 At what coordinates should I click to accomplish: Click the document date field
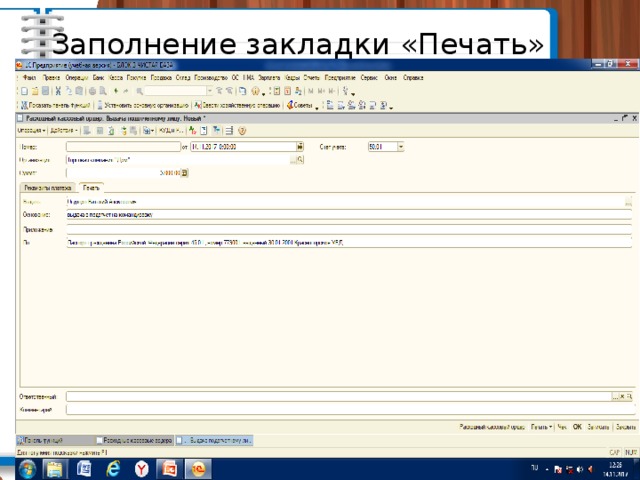(244, 147)
